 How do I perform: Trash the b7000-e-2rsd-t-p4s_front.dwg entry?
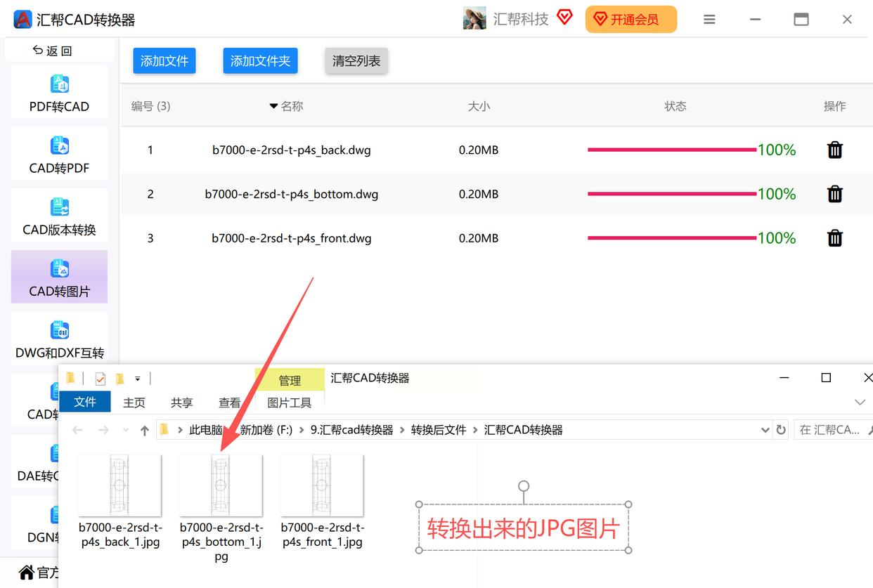835,238
